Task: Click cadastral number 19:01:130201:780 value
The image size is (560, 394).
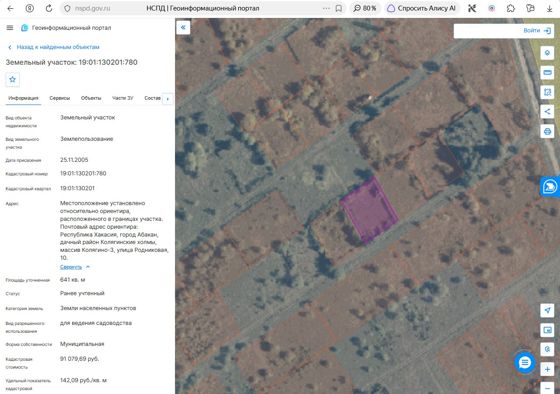Action: (83, 174)
